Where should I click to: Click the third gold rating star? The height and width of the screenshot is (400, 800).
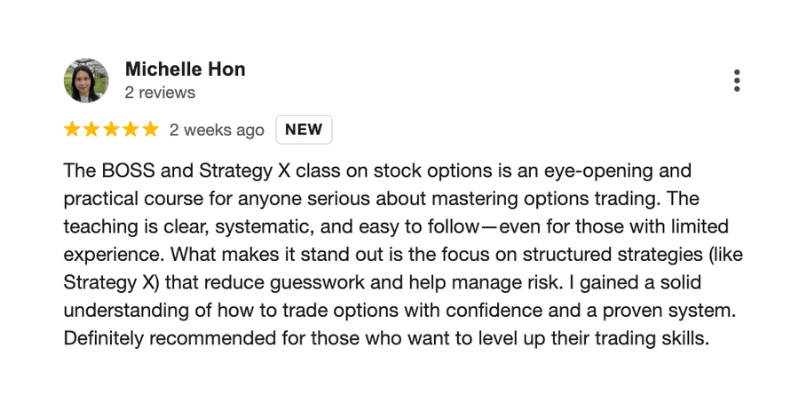pos(111,130)
